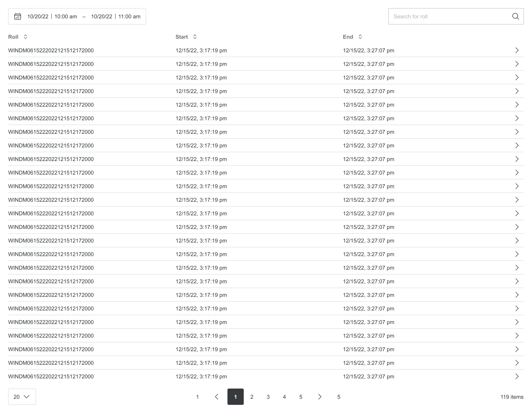Sort table by Start column arrows

(x=195, y=37)
